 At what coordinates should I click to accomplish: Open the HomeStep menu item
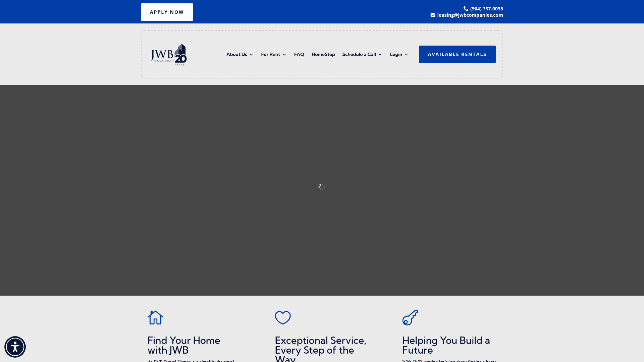pos(323,54)
